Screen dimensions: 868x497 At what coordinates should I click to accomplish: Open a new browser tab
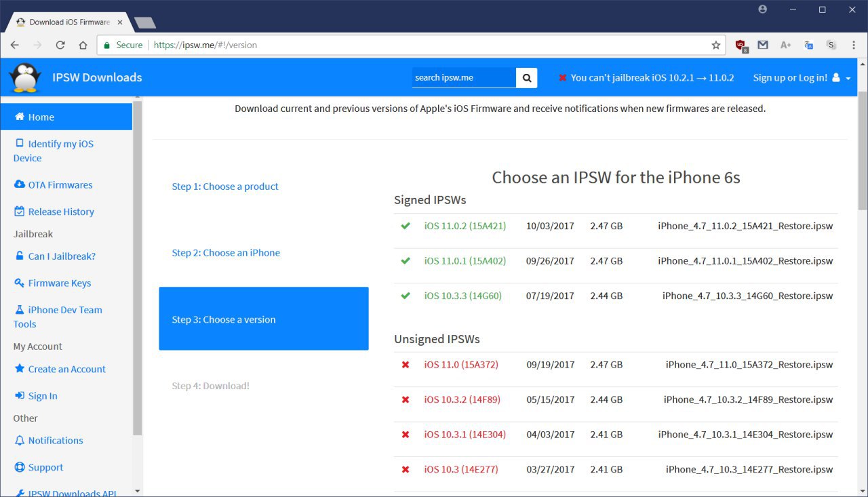pos(145,22)
